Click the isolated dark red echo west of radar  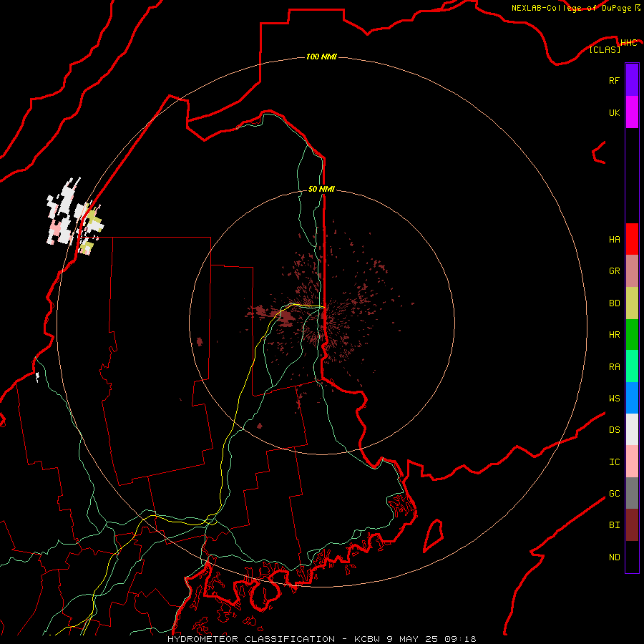(200, 341)
